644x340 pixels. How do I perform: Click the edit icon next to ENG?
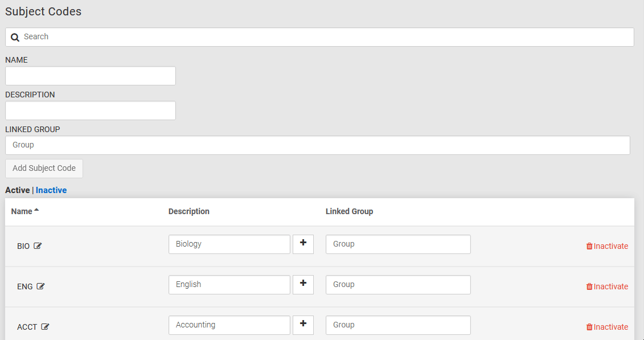40,286
